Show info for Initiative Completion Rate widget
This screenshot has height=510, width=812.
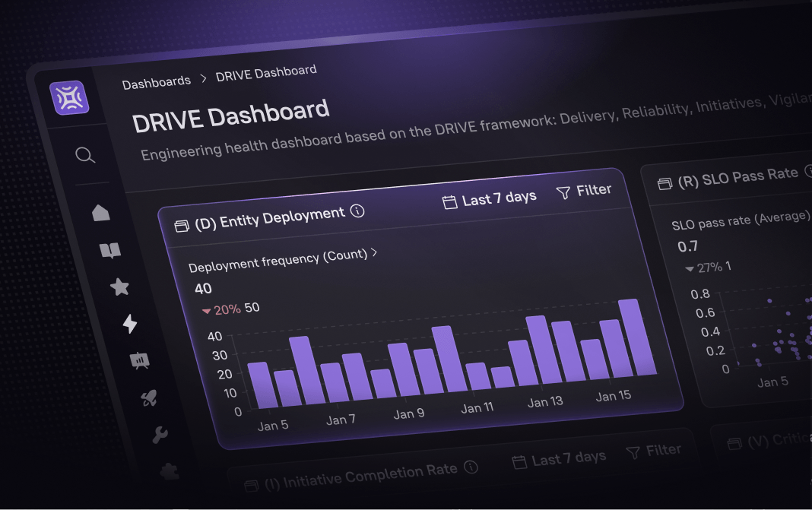[471, 467]
